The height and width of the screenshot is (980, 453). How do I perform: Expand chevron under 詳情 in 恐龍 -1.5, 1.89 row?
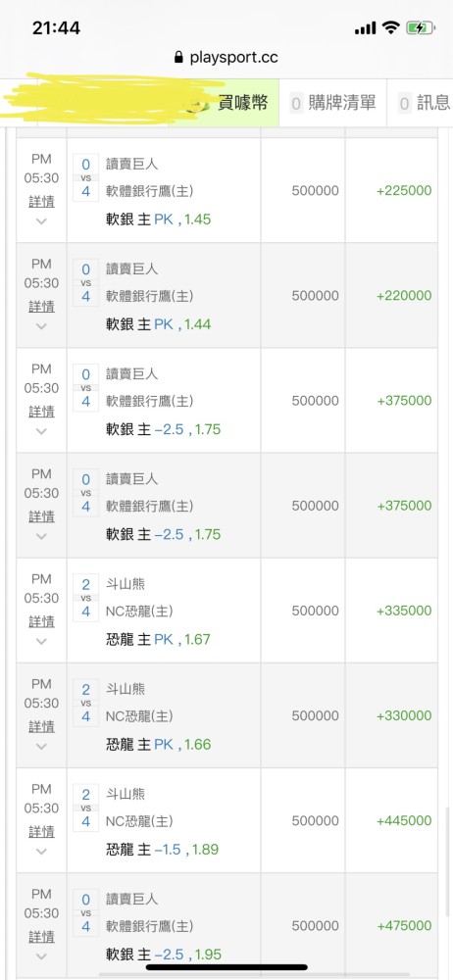(41, 851)
